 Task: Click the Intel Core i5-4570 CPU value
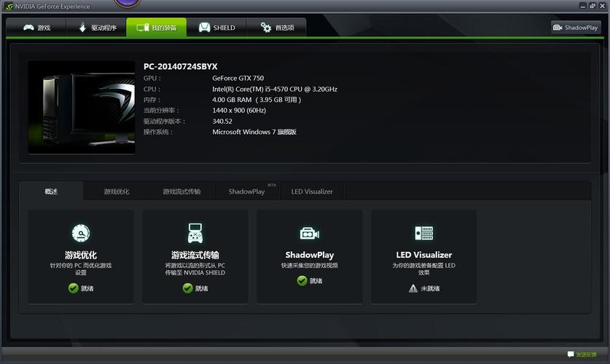(275, 89)
